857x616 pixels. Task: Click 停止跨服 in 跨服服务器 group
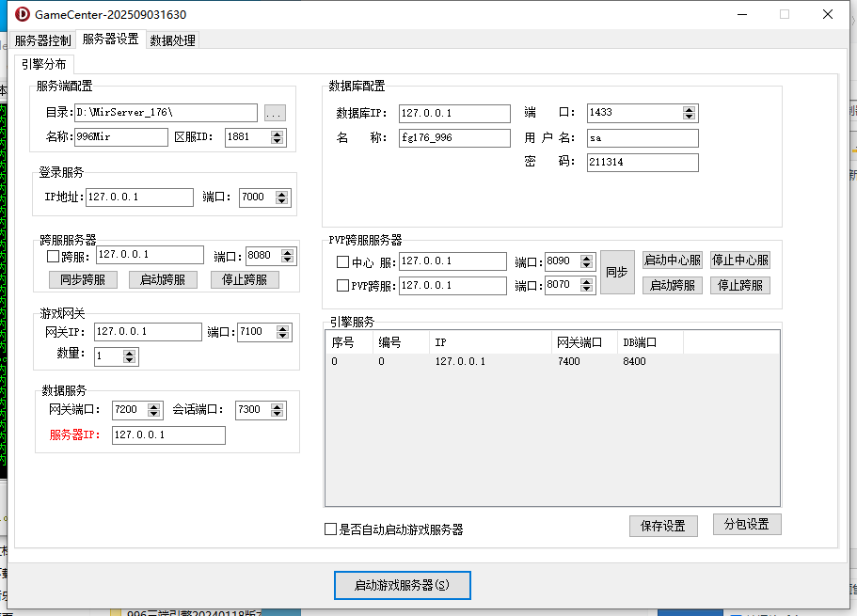click(245, 280)
